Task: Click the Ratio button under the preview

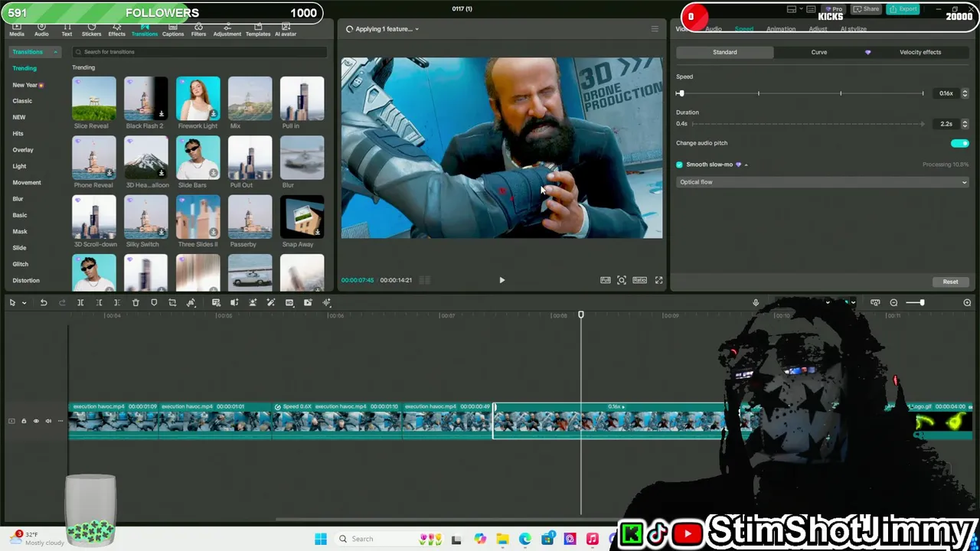Action: tap(639, 280)
